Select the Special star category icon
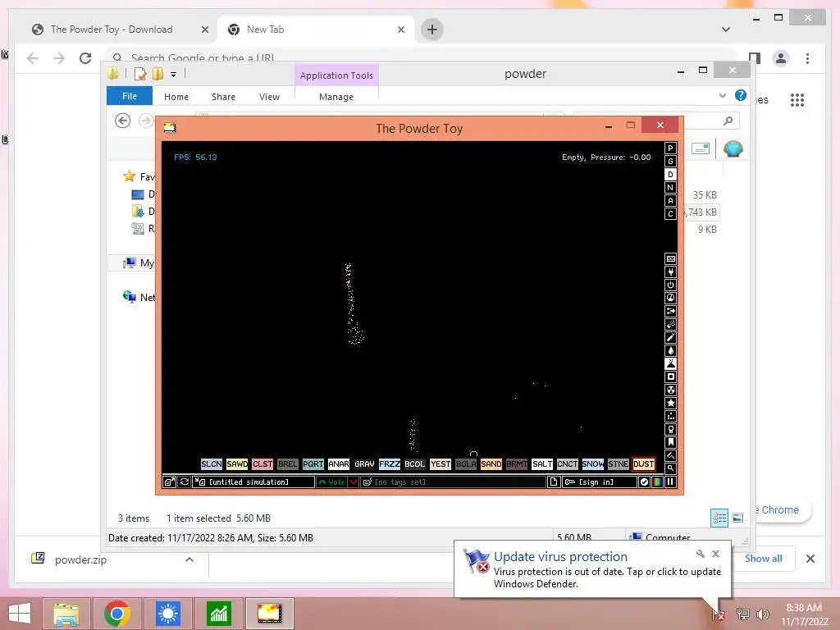The height and width of the screenshot is (630, 840). (670, 403)
